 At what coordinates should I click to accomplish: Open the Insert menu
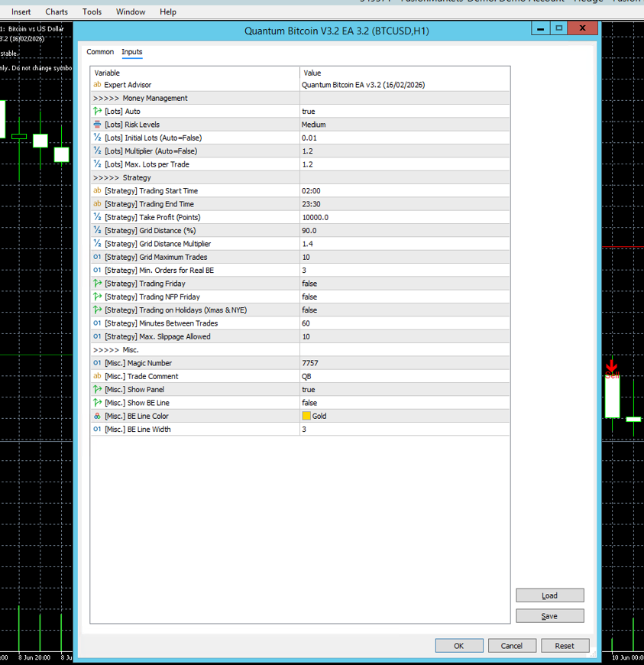(x=21, y=12)
